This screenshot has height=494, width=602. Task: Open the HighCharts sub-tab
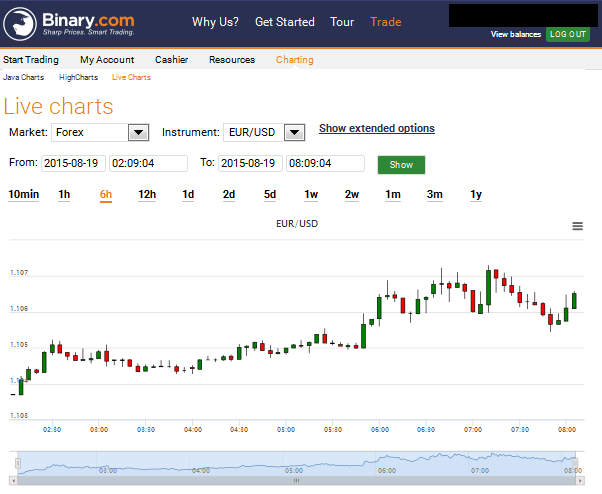78,78
